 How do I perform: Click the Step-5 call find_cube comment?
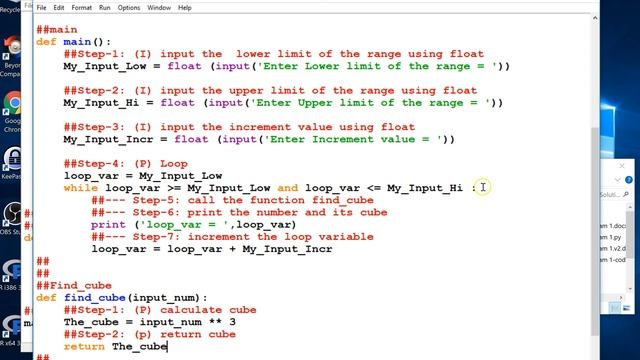(233, 200)
